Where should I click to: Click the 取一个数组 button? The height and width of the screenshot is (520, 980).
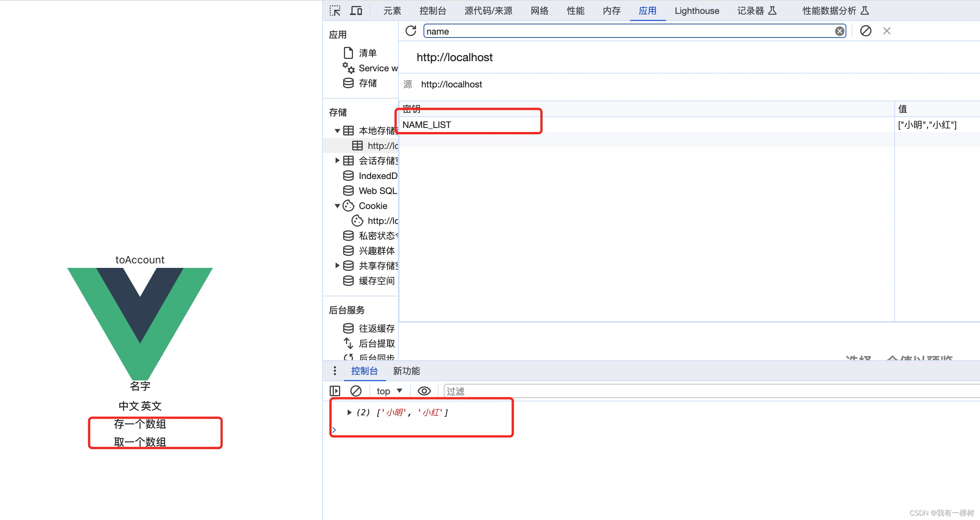point(140,441)
